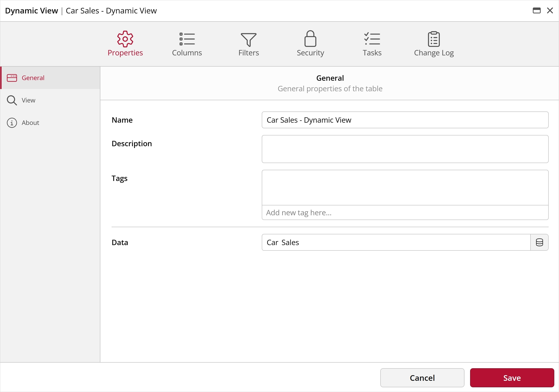The height and width of the screenshot is (392, 559).
Task: Click the Add new tag field
Action: coord(405,213)
